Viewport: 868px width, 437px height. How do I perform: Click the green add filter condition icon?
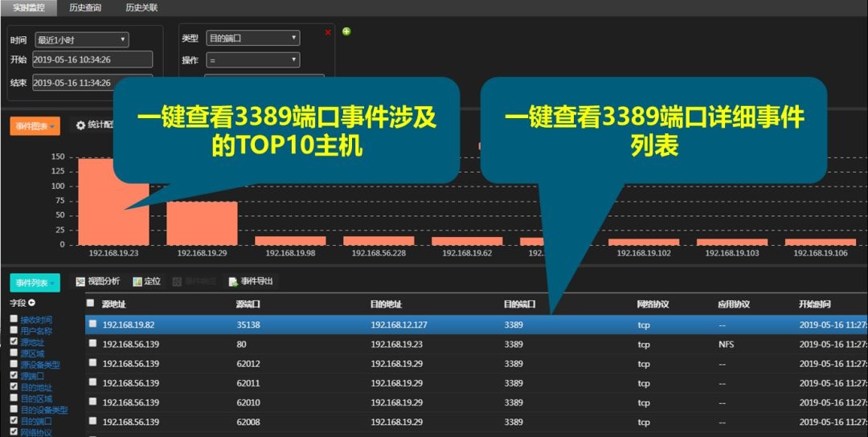(346, 32)
